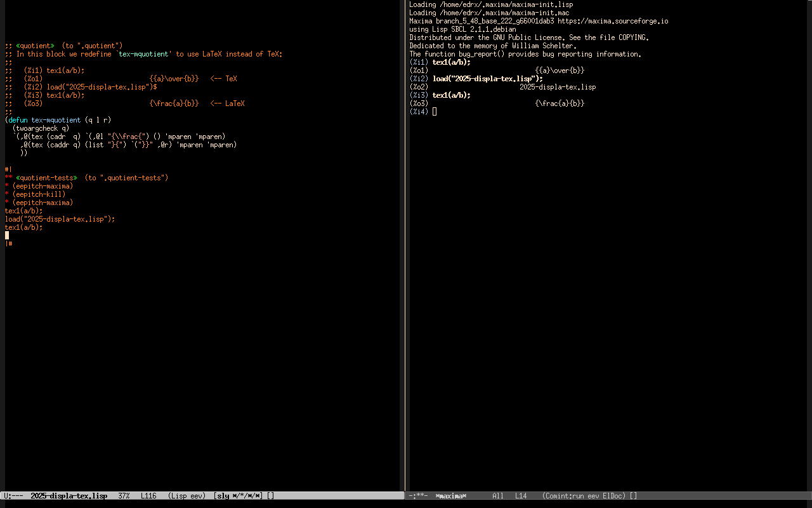Screen dimensions: 812x508
Task: Click the 2025-displa-tex.lisp buffer name in mode line
Action: 69,496
